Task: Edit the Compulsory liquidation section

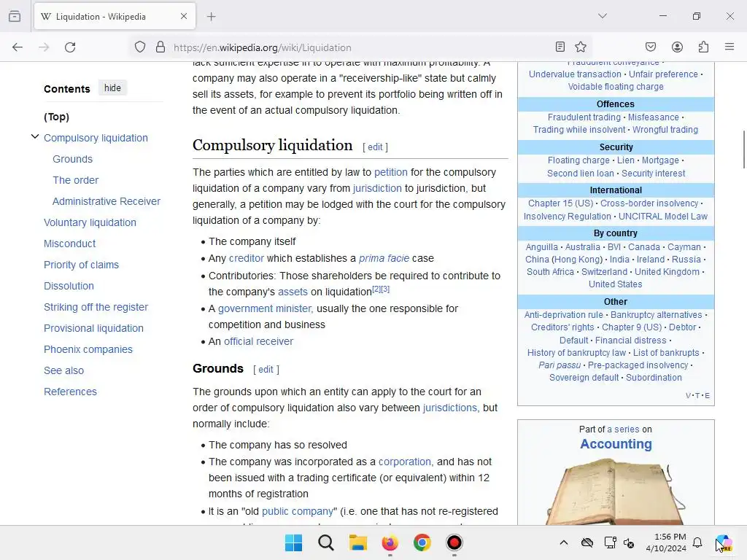Action: point(375,147)
